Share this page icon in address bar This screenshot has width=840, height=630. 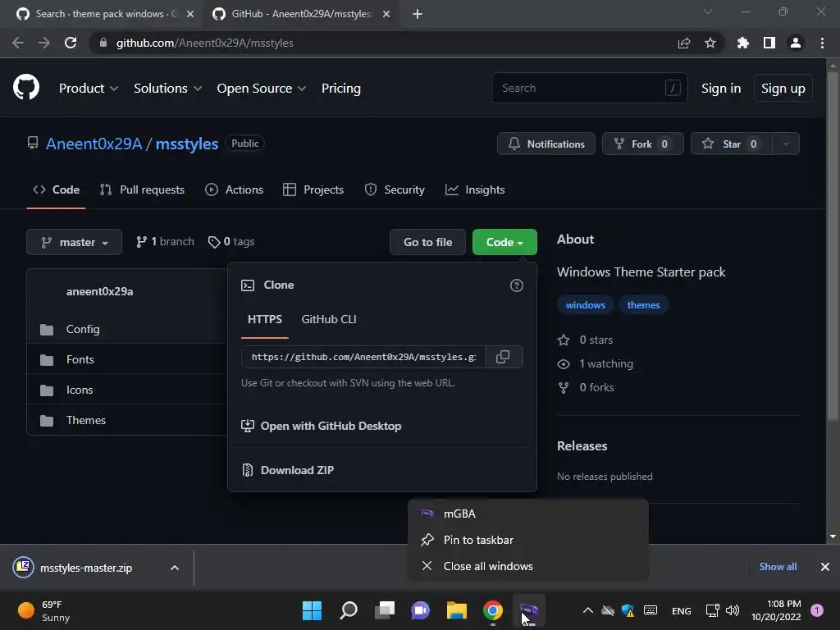[x=684, y=43]
